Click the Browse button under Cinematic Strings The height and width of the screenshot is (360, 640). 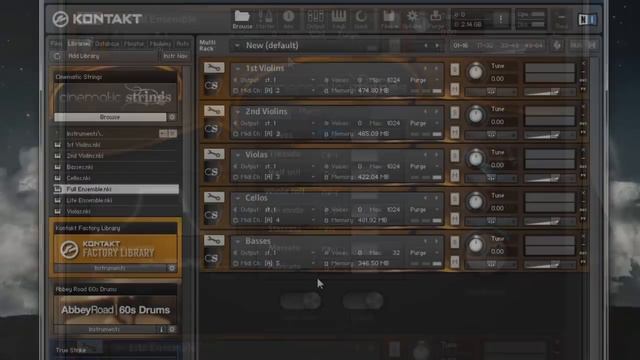110,117
